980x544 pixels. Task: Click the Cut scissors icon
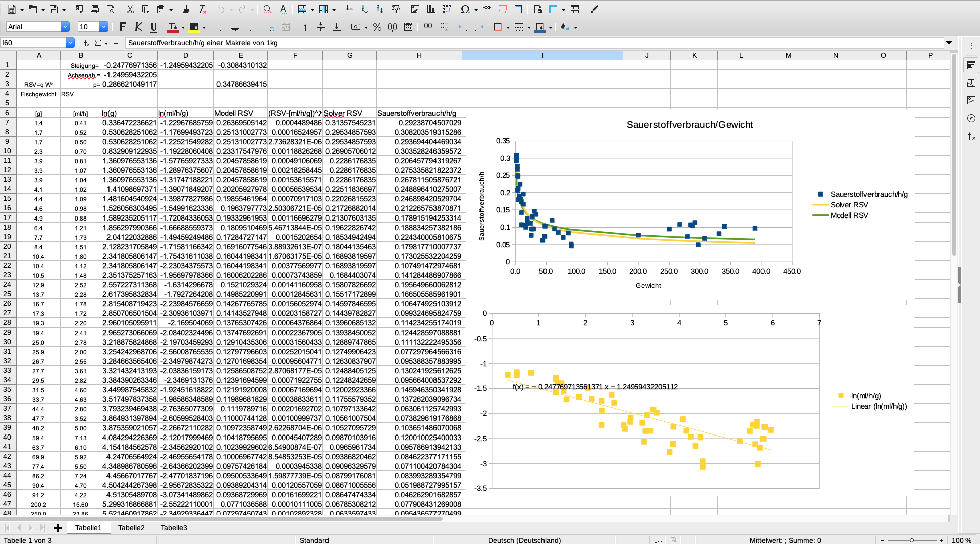[130, 9]
